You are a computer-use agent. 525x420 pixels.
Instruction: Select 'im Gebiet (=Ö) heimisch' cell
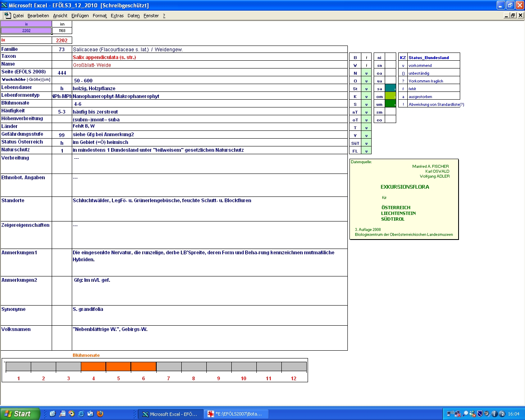(x=210, y=142)
